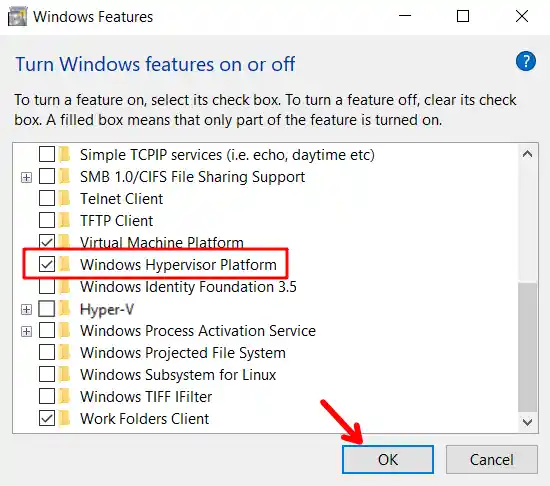Check the SMB 1.0/CIFS File Sharing Support box

pyautogui.click(x=47, y=176)
